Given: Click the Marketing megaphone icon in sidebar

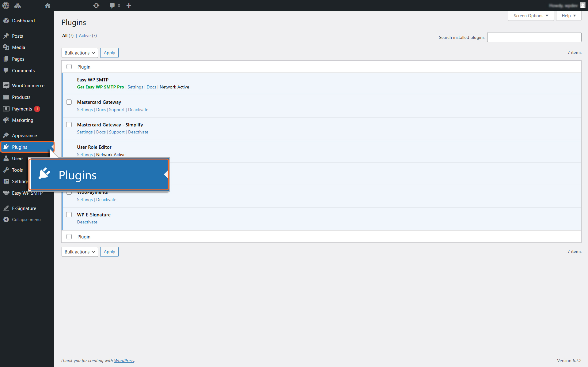Looking at the screenshot, I should 6,120.
